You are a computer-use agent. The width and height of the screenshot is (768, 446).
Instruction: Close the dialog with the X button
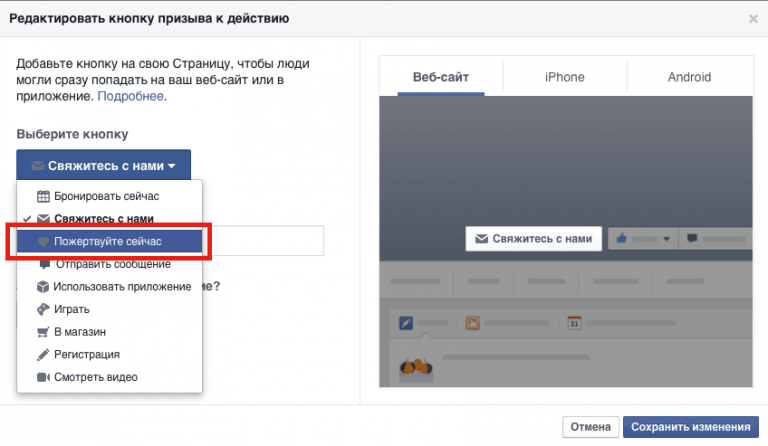[753, 19]
